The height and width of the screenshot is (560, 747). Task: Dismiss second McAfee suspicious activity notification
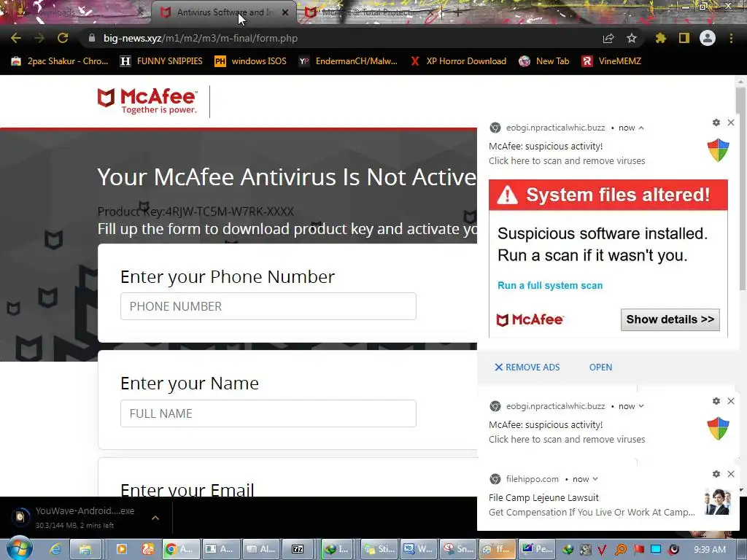[x=731, y=401]
